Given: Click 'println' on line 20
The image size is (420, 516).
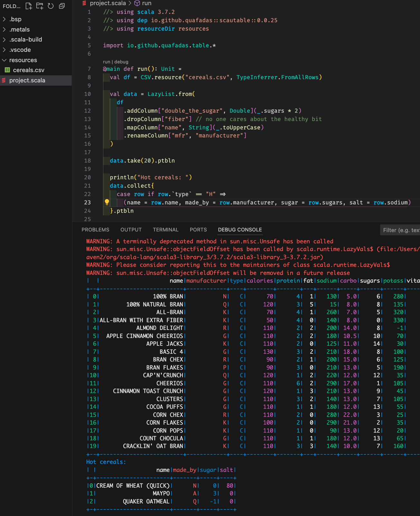Looking at the screenshot, I should coord(122,177).
